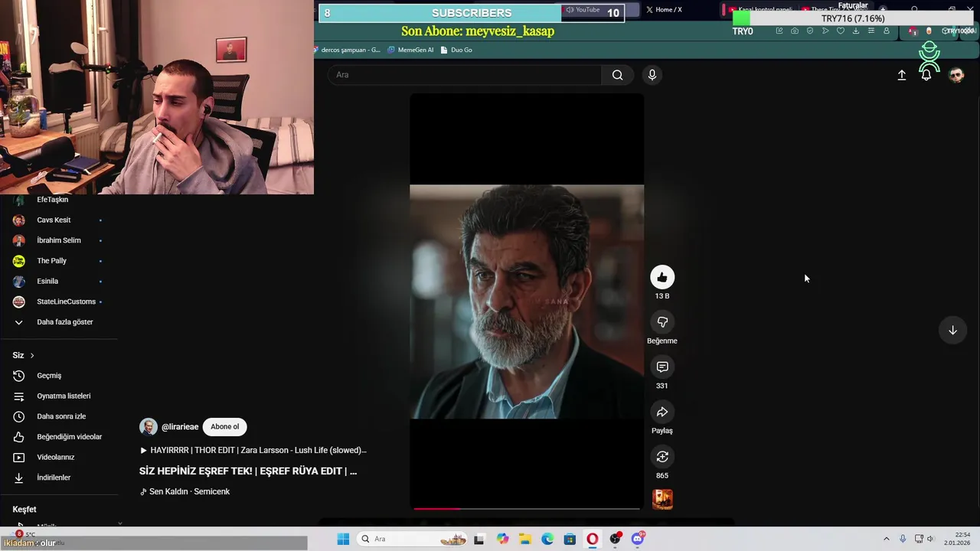
Task: Click the browser snapshot camera icon
Action: [x=795, y=31]
